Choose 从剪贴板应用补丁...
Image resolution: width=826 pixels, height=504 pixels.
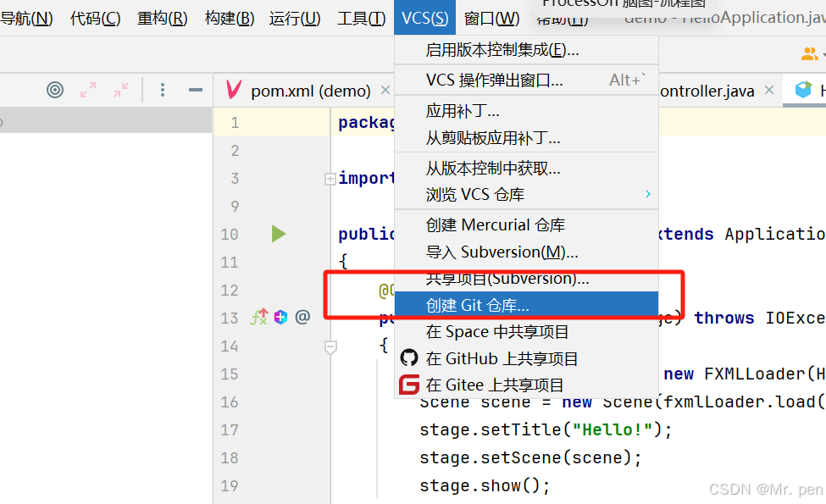(x=526, y=138)
